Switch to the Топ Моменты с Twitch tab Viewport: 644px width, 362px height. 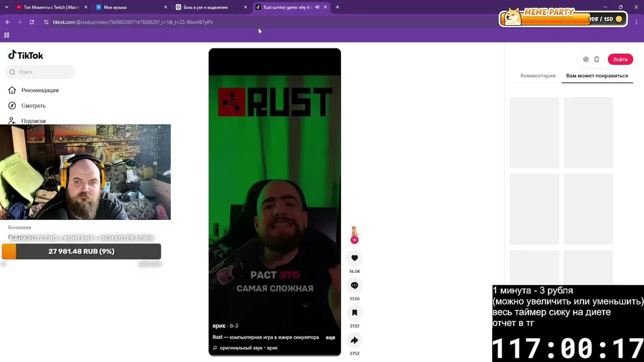click(52, 7)
